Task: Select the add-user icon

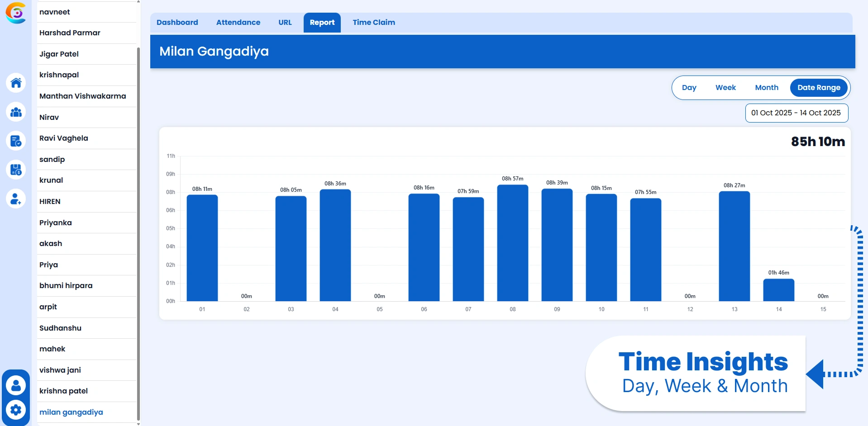Action: [x=16, y=199]
